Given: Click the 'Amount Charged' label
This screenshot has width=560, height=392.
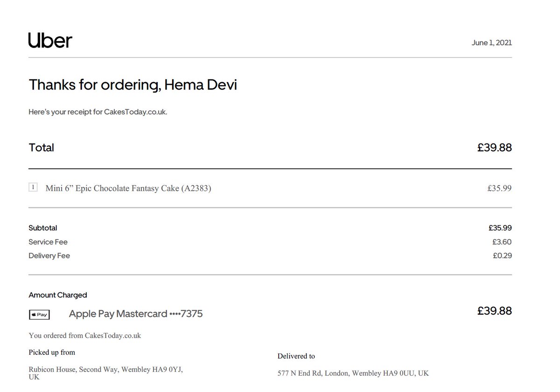Looking at the screenshot, I should click(x=58, y=295).
